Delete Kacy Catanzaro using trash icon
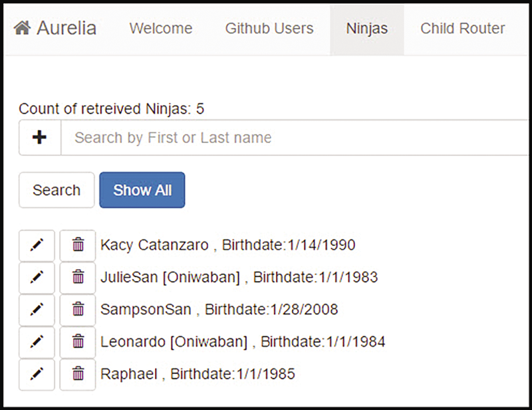Viewport: 532px width, 410px height. (78, 245)
